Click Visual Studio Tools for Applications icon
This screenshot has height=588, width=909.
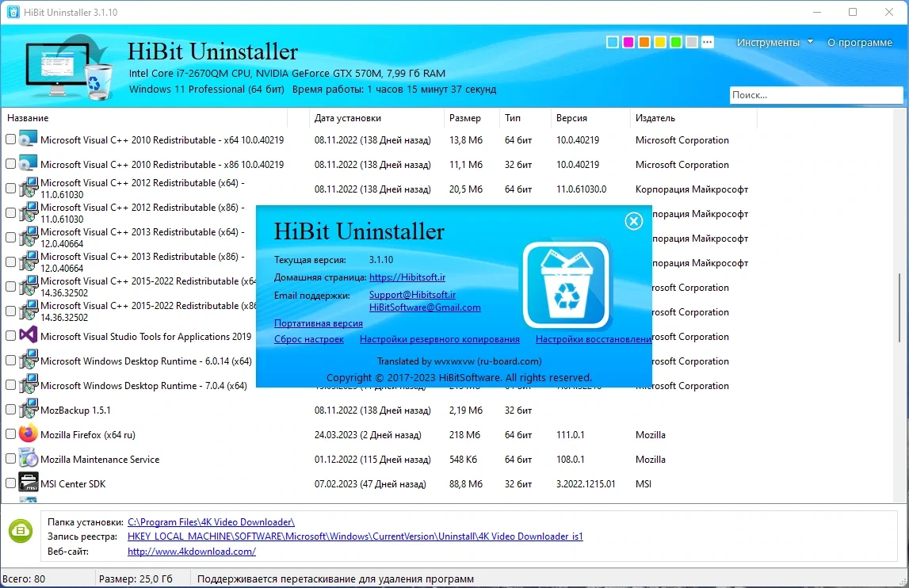[28, 335]
